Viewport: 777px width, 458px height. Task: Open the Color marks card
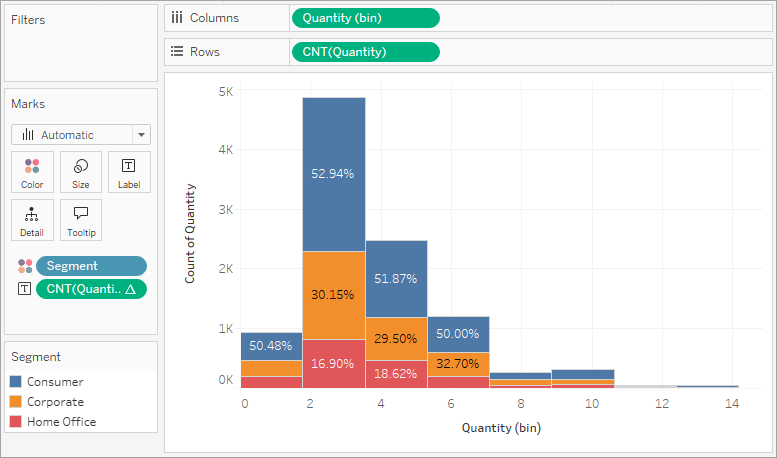tap(32, 172)
